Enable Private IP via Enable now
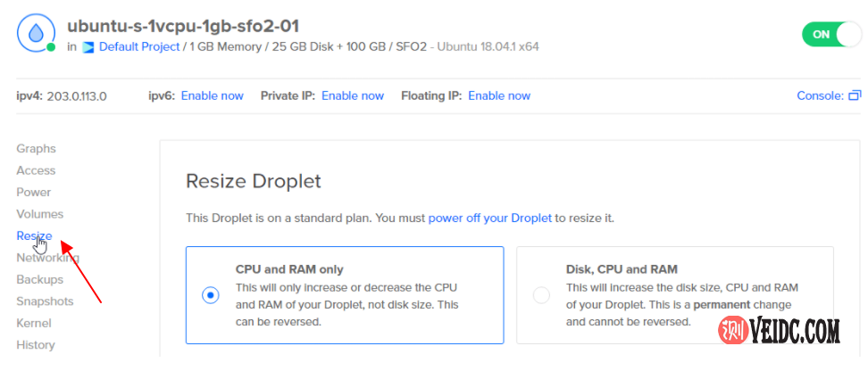The image size is (868, 371). tap(353, 95)
